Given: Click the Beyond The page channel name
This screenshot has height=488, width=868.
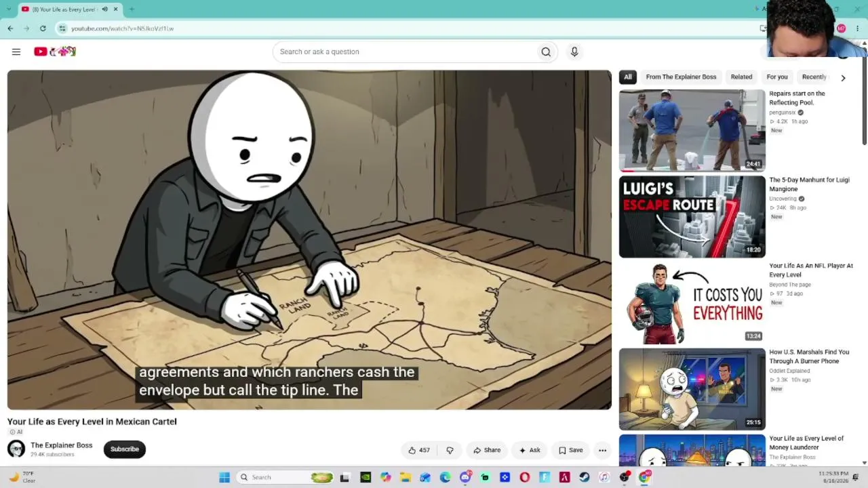Looking at the screenshot, I should [790, 285].
